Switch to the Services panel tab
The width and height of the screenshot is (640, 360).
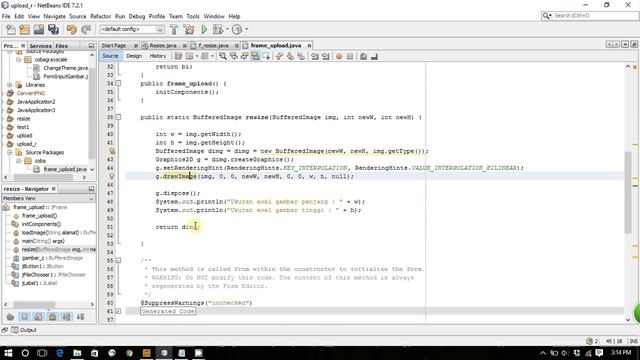pos(40,46)
